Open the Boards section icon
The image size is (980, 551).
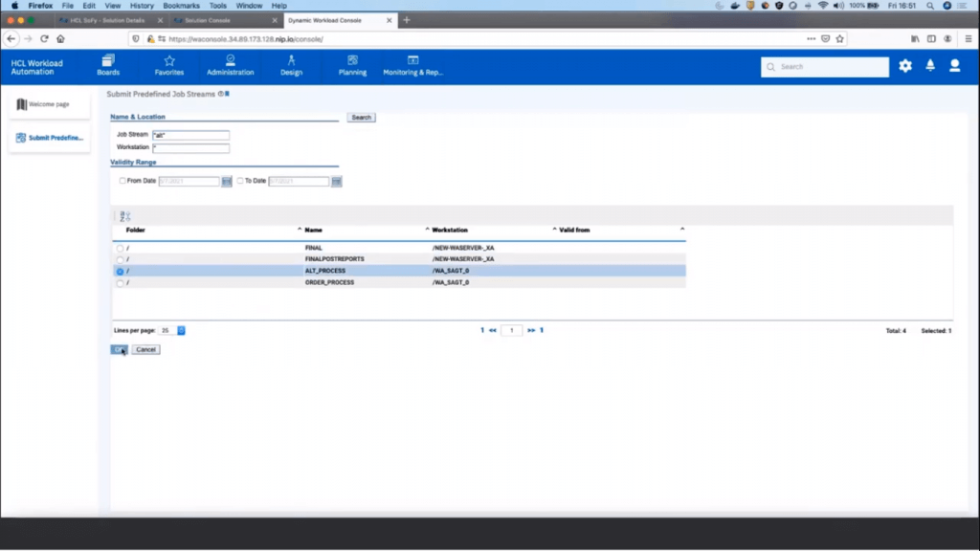tap(107, 66)
